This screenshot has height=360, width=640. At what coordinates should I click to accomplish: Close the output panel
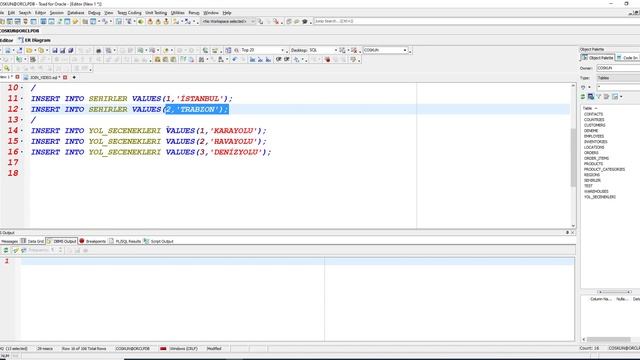click(572, 232)
